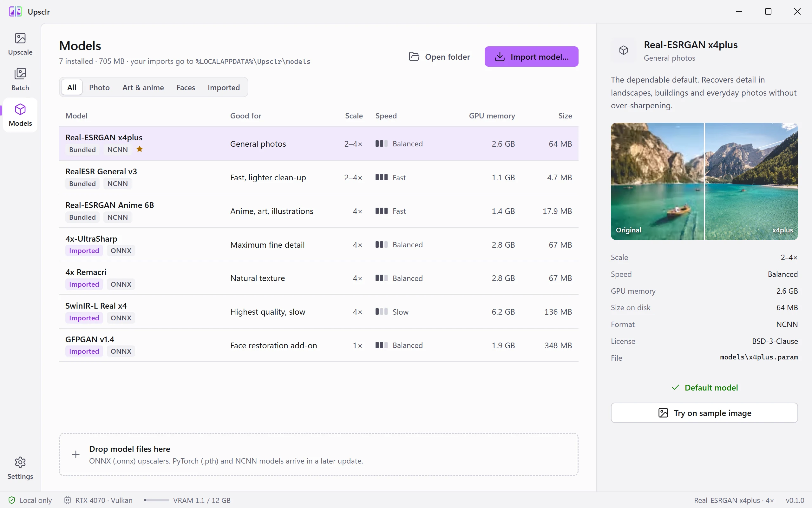Click Imported tag under 4x-UltraSharp

(84, 251)
